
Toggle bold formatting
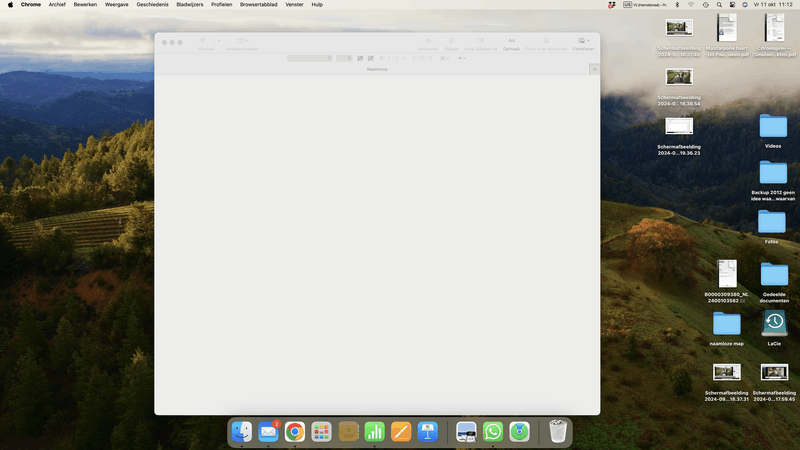[381, 58]
